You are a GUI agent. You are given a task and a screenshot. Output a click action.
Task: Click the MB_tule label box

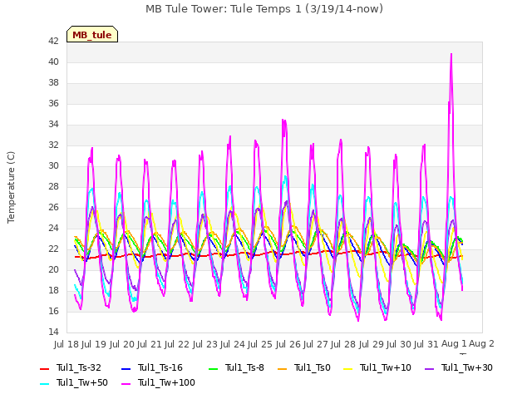92,34
